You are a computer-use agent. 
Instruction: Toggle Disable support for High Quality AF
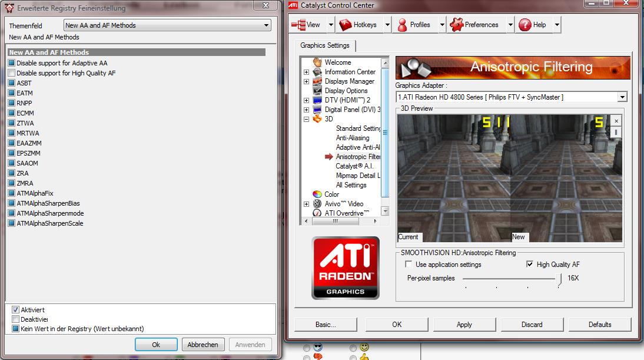tap(12, 73)
